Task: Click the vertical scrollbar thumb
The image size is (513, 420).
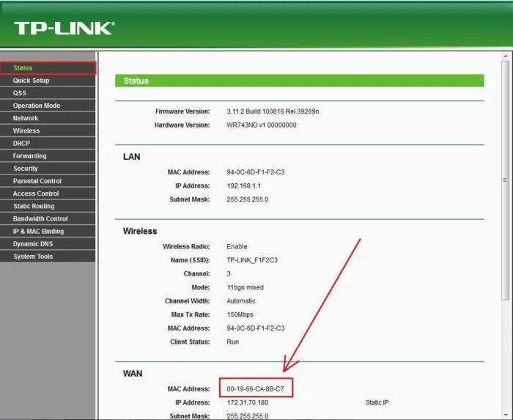Action: (506, 180)
